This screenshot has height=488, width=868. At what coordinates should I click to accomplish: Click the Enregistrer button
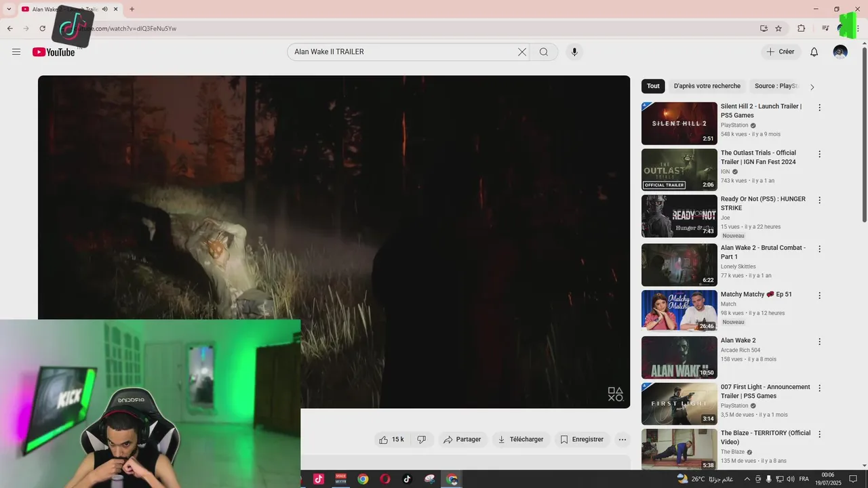(582, 440)
